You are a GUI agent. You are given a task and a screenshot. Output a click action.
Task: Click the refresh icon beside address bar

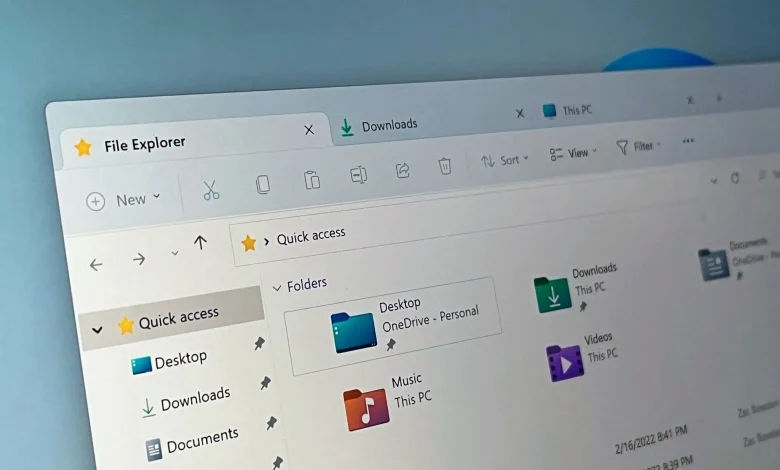(735, 178)
